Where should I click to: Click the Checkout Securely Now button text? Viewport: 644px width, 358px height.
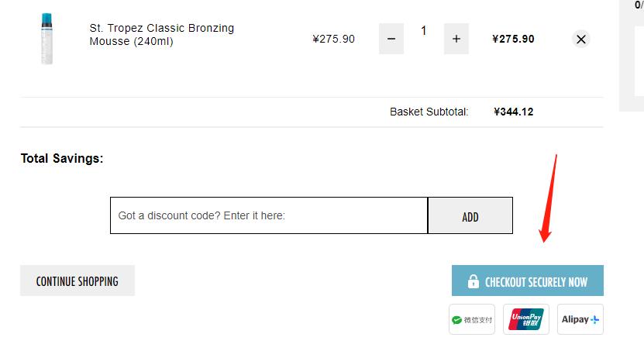(x=536, y=282)
